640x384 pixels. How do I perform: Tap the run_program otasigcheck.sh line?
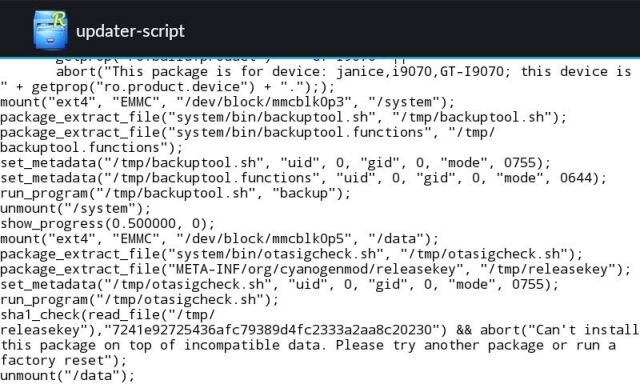(x=140, y=300)
